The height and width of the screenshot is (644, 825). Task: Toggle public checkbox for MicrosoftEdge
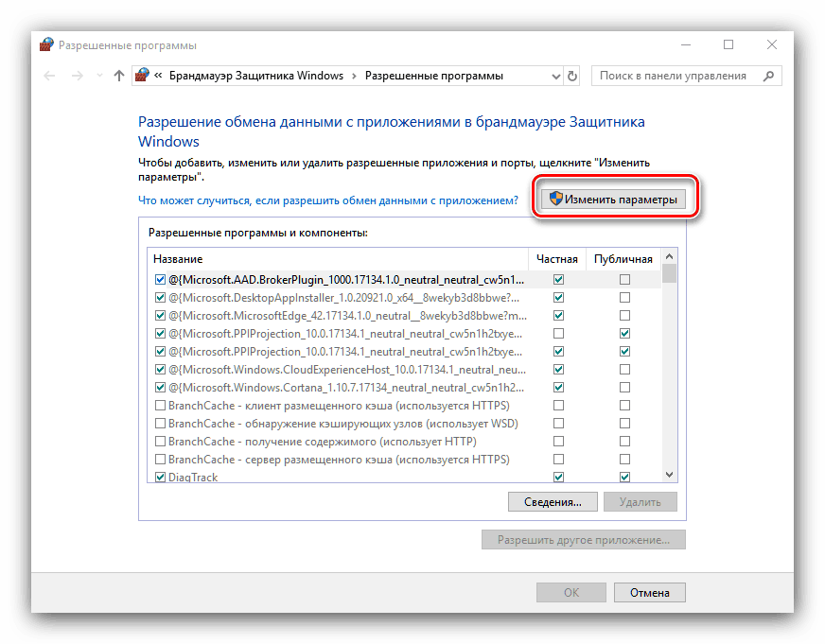pyautogui.click(x=624, y=316)
